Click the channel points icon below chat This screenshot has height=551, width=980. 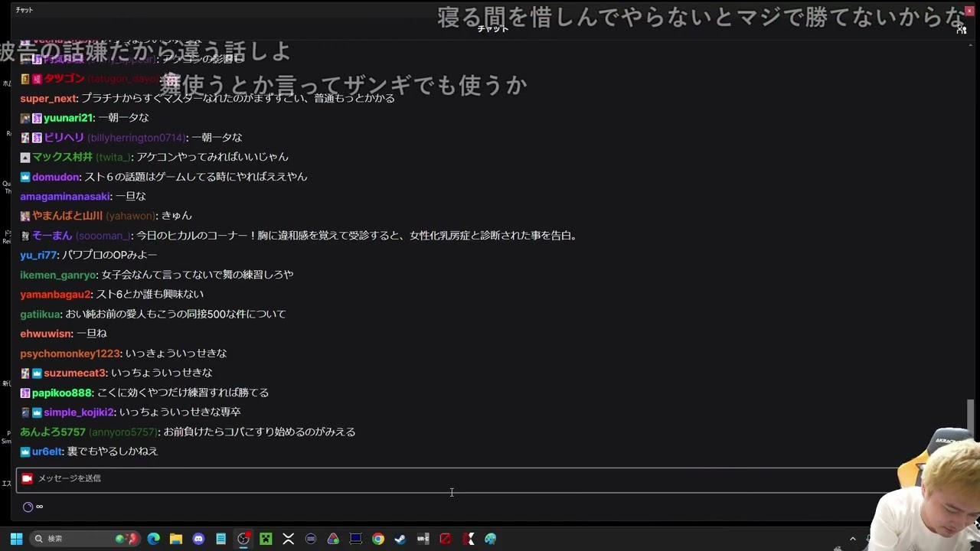28,507
